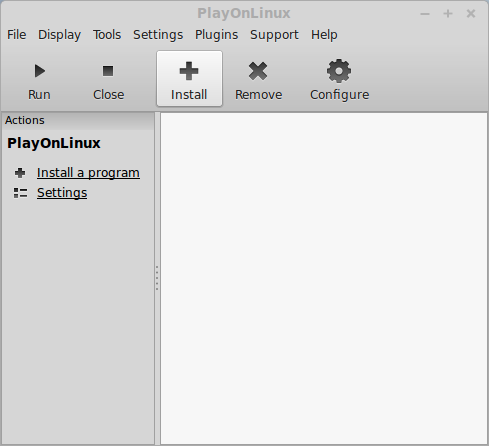Click the Install plus toolbar button
Image resolution: width=489 pixels, height=446 pixels.
pyautogui.click(x=189, y=79)
